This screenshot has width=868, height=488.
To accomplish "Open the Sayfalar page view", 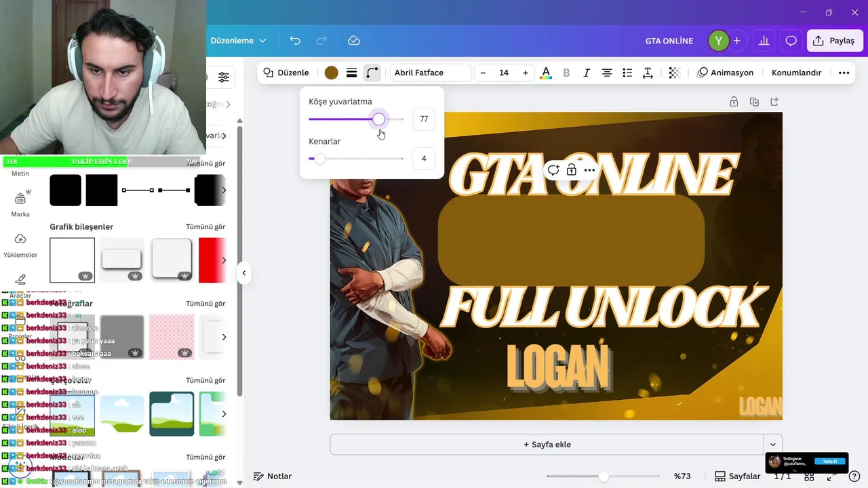I will [738, 476].
